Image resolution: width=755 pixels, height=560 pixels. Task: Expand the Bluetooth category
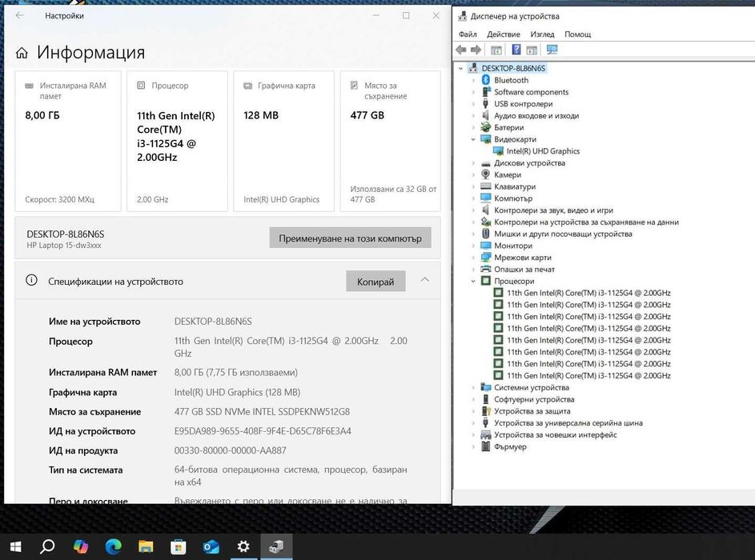coord(473,80)
